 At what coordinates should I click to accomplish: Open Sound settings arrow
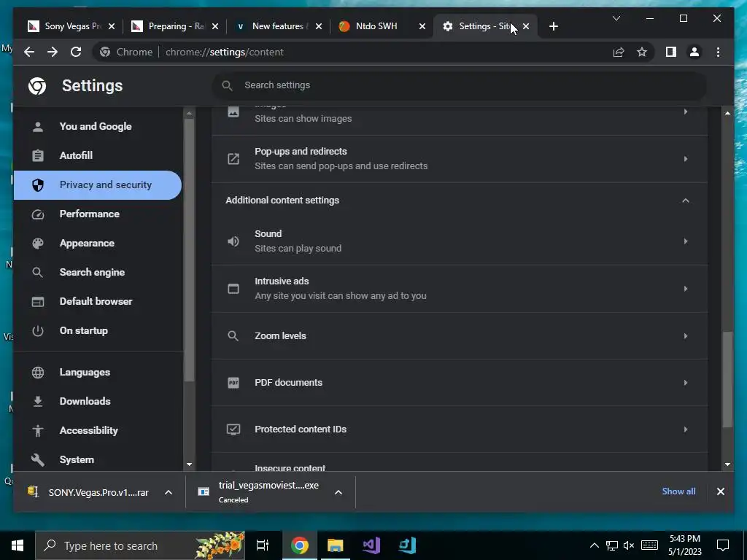pos(686,241)
